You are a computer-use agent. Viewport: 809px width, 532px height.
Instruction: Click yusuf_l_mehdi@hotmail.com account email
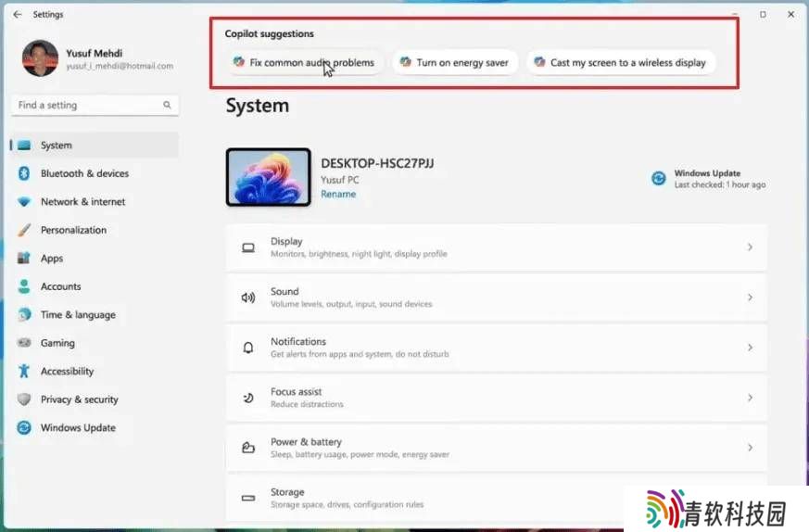pos(120,66)
